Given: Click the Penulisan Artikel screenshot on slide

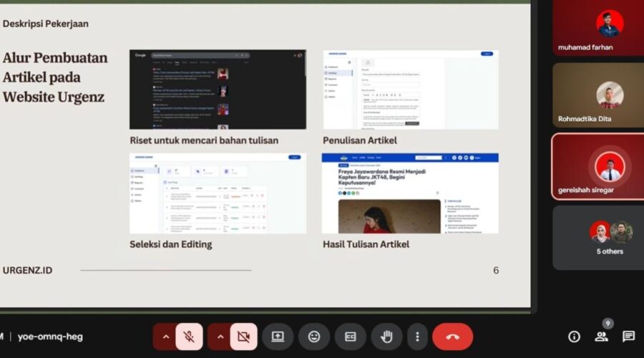Looking at the screenshot, I should point(410,89).
